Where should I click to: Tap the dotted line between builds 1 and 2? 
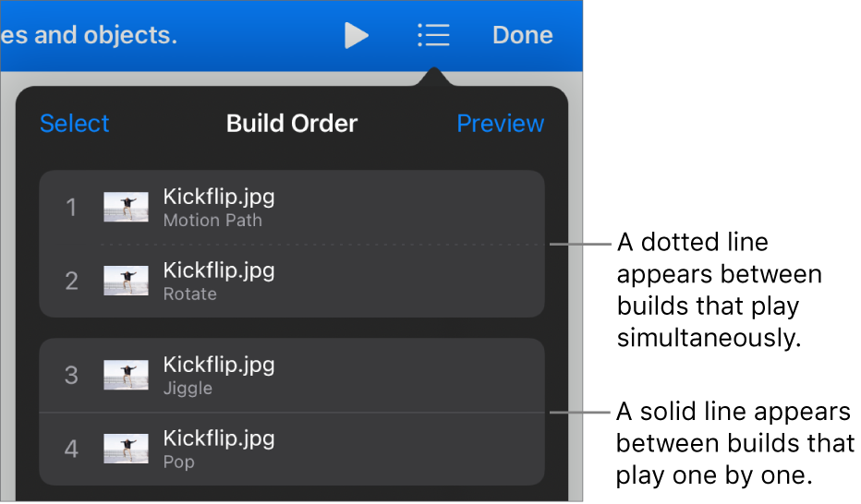pyautogui.click(x=323, y=245)
